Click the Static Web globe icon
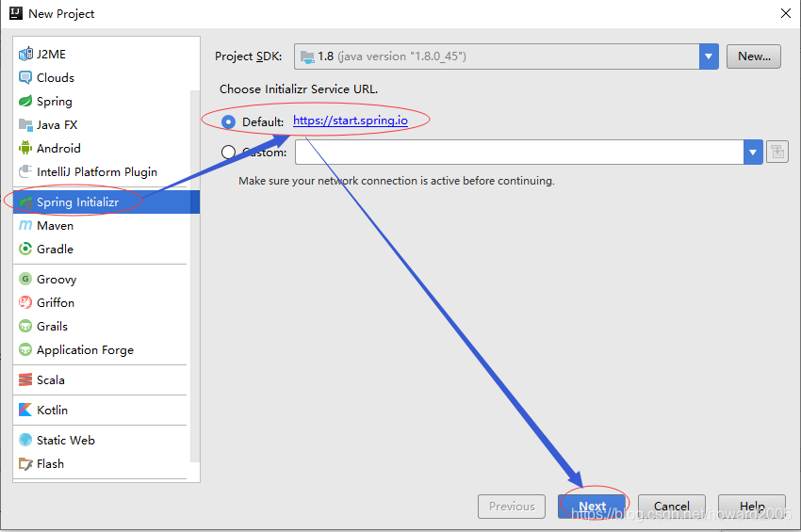 (x=25, y=440)
